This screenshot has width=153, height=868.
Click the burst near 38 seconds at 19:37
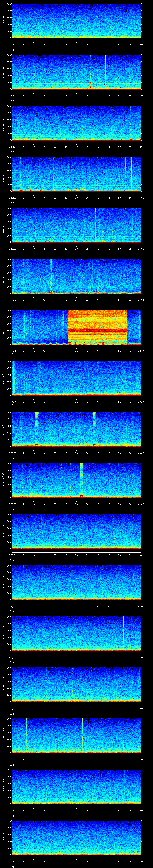click(94, 429)
